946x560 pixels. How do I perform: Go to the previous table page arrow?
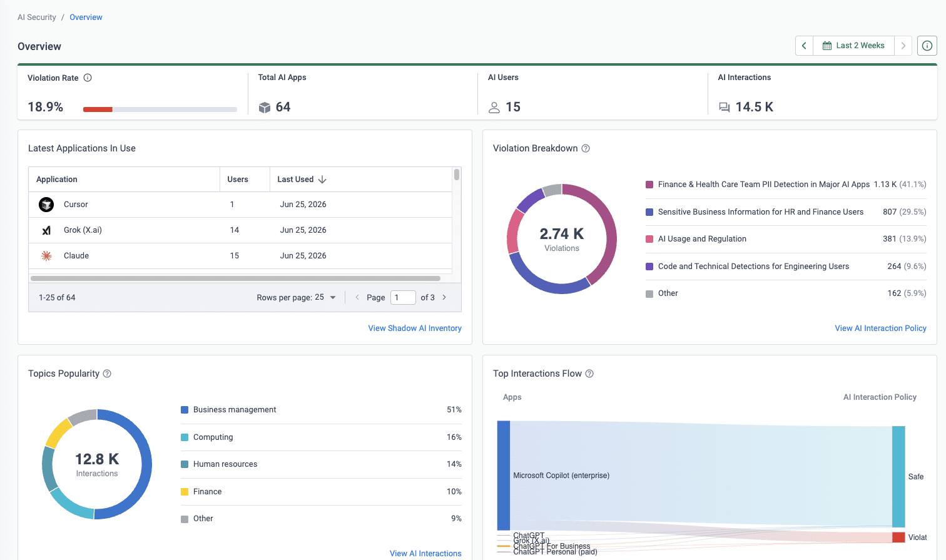[357, 297]
